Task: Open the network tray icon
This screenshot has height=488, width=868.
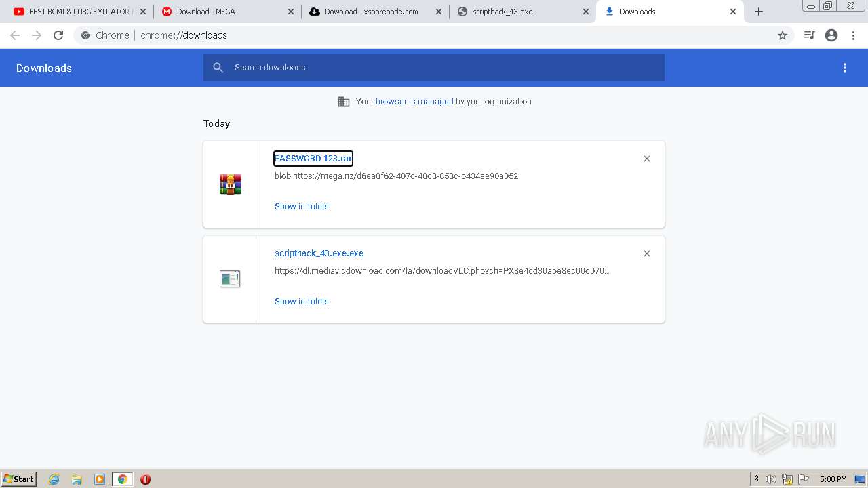Action: [787, 479]
